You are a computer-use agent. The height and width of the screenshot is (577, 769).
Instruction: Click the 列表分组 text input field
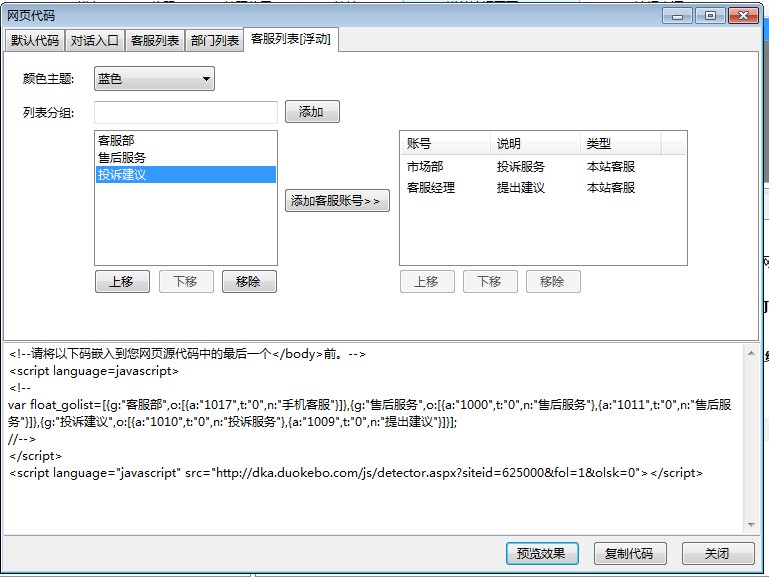(x=186, y=112)
